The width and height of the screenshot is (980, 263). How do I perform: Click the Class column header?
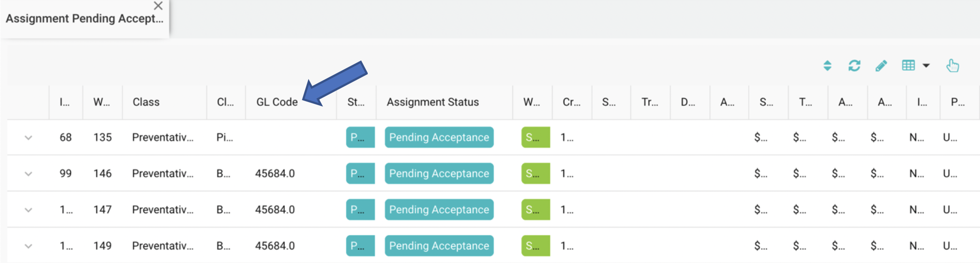(146, 102)
